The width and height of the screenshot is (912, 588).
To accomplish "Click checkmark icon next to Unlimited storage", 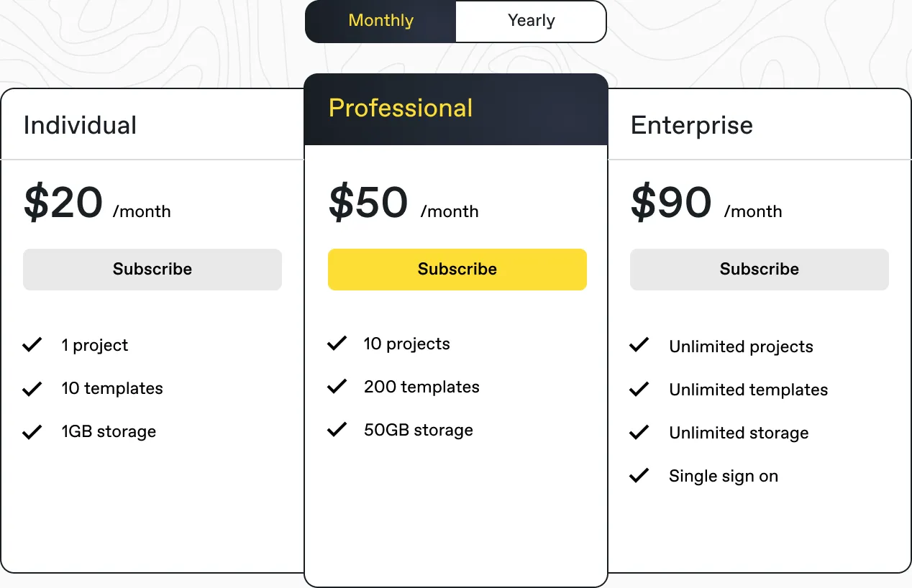I will (639, 433).
